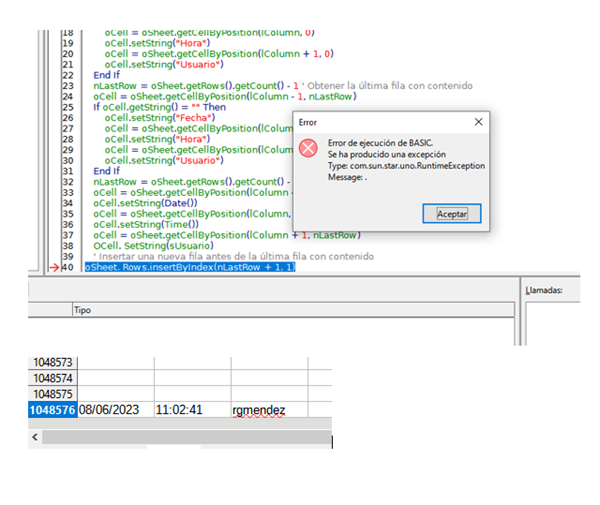The height and width of the screenshot is (505, 600).
Task: Select row header 1048576
Action: [x=54, y=409]
